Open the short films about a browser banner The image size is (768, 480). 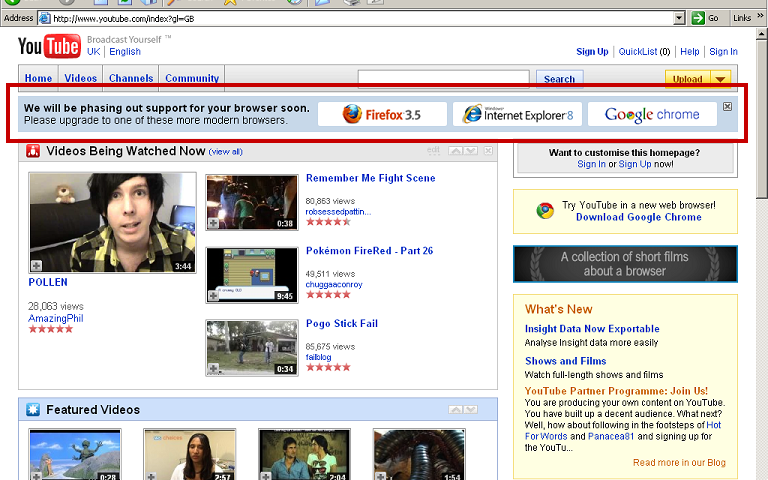tap(625, 264)
